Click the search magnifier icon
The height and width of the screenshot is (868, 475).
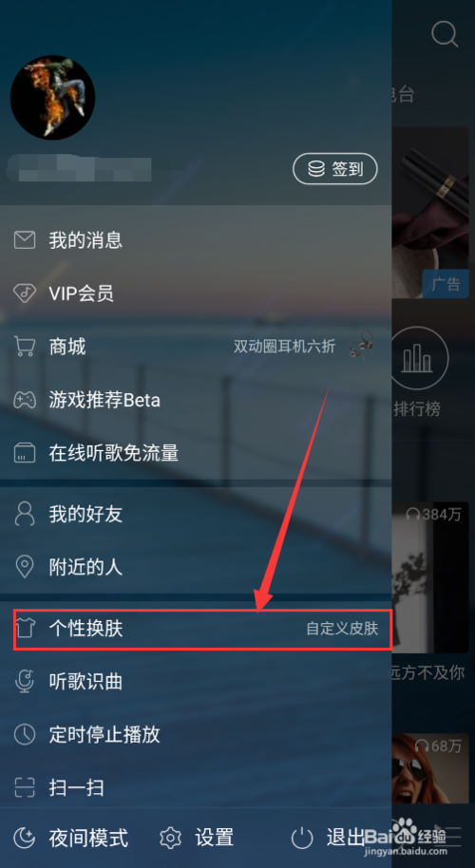[x=444, y=34]
